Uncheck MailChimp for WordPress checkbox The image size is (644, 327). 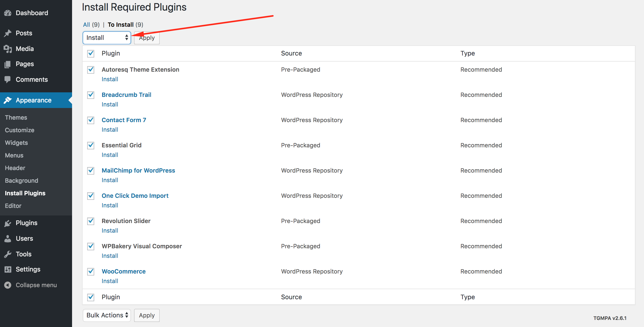pyautogui.click(x=91, y=171)
